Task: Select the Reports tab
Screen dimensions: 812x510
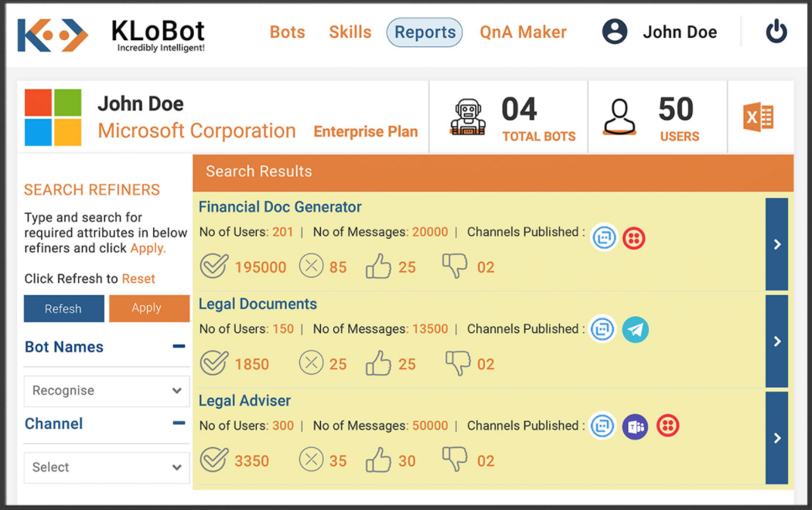Action: click(x=425, y=32)
